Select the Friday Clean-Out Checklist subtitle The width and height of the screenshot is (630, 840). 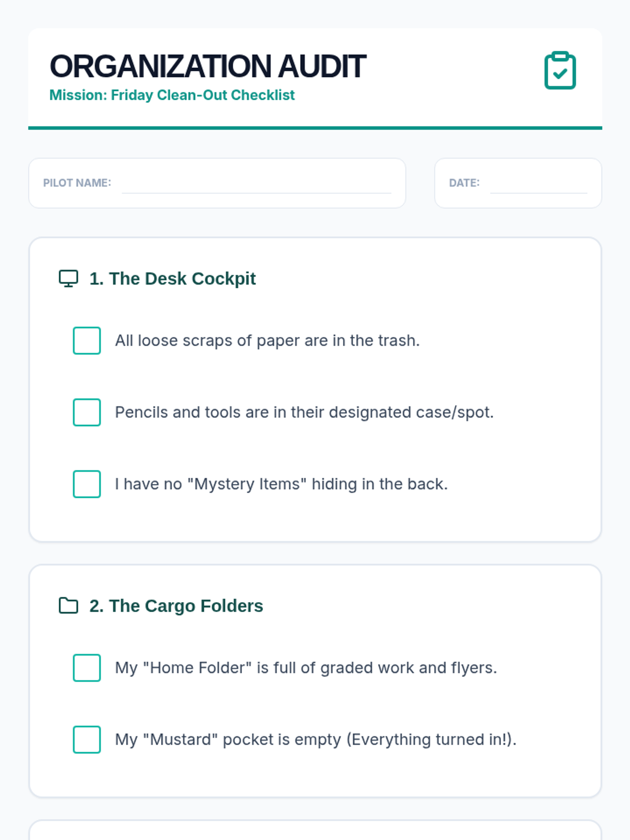(x=172, y=95)
